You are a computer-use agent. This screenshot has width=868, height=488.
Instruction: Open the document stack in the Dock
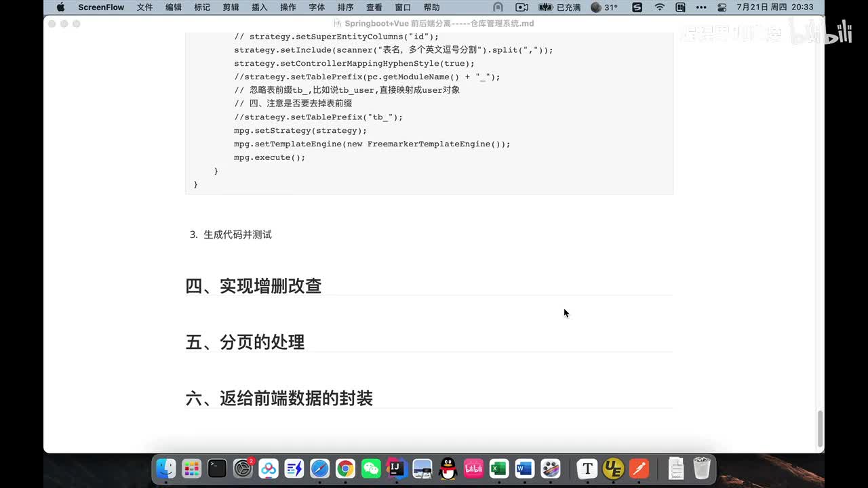[x=676, y=468]
